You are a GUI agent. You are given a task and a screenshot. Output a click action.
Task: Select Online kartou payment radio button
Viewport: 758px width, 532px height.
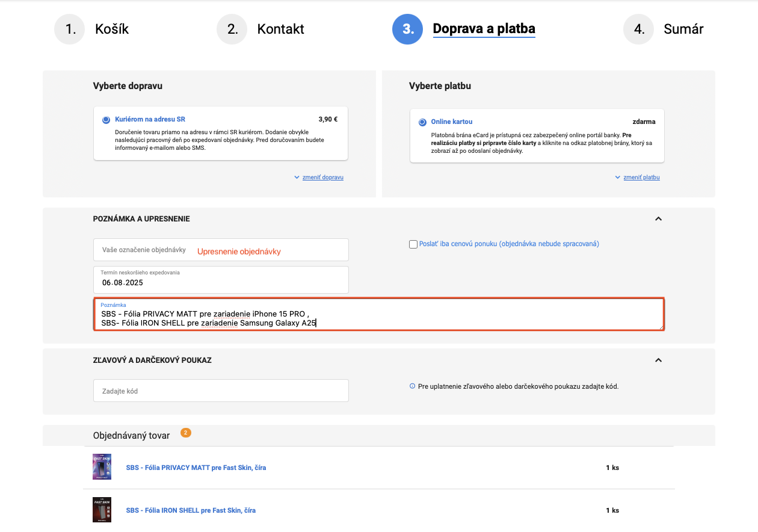coord(422,122)
